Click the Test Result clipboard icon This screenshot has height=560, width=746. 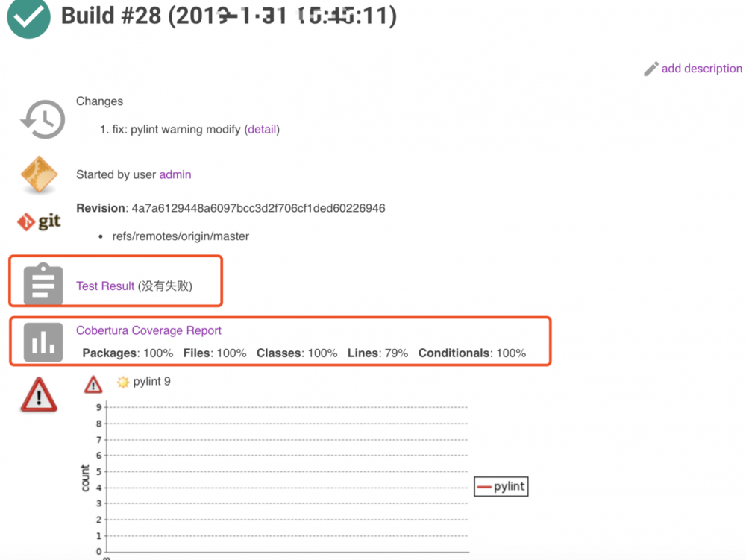click(43, 281)
